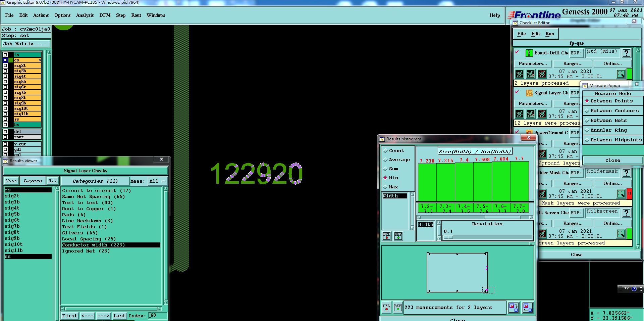Open the Rout menu

pos(136,15)
